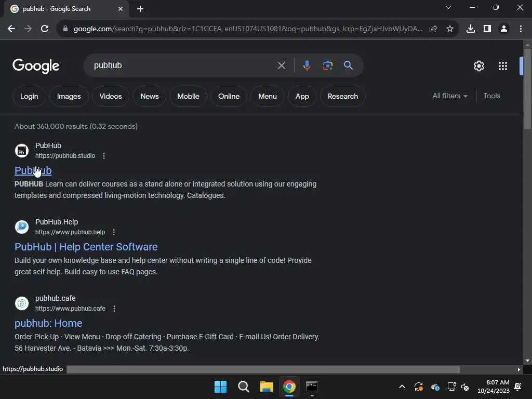Open the terminal app in taskbar
The image size is (532, 399).
coord(312,387)
